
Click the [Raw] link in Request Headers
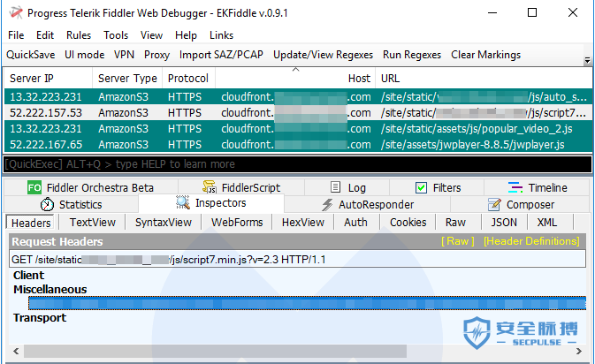pos(458,241)
